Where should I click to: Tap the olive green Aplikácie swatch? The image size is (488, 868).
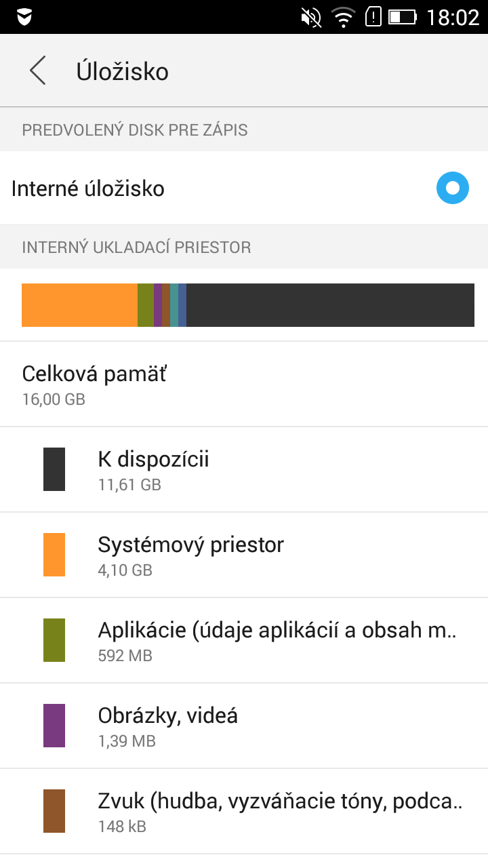(54, 640)
